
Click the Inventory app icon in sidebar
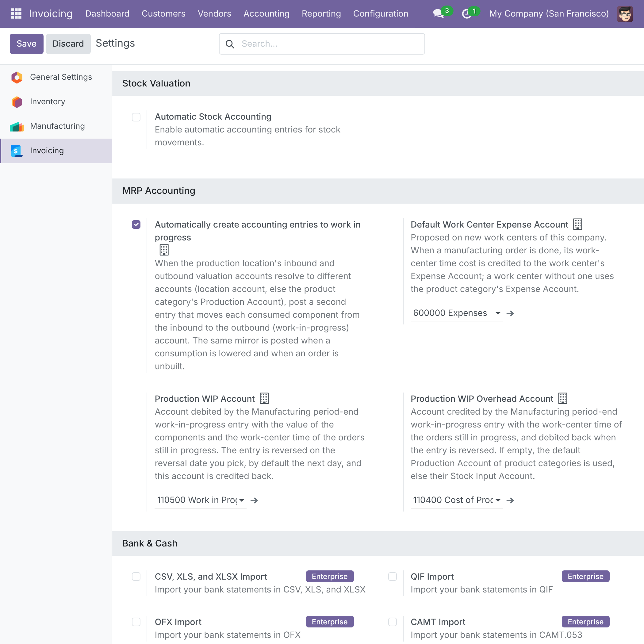pyautogui.click(x=17, y=102)
